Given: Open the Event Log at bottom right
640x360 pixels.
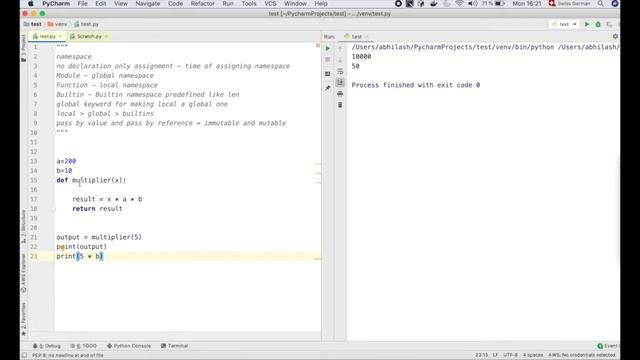Looking at the screenshot, I should click(x=608, y=346).
